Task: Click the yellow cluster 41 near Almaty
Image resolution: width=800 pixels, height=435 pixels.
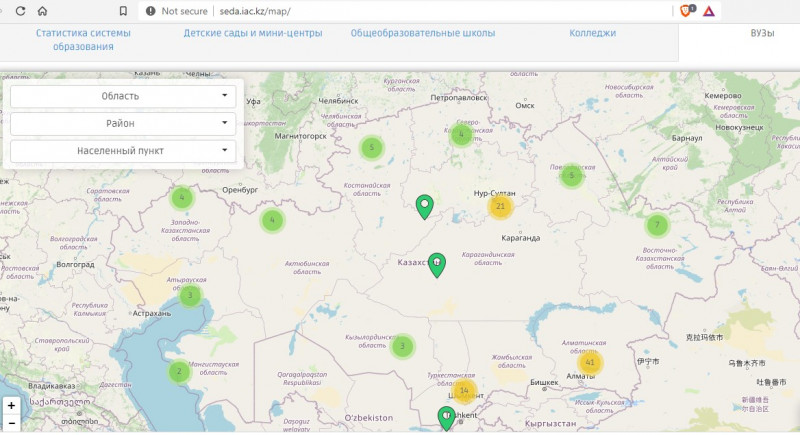Action: click(x=591, y=362)
